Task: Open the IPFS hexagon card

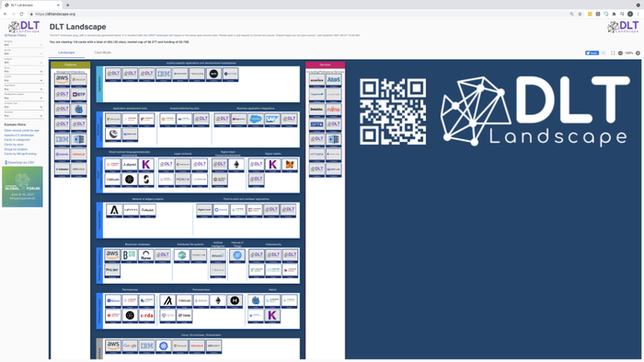Action: click(182, 255)
